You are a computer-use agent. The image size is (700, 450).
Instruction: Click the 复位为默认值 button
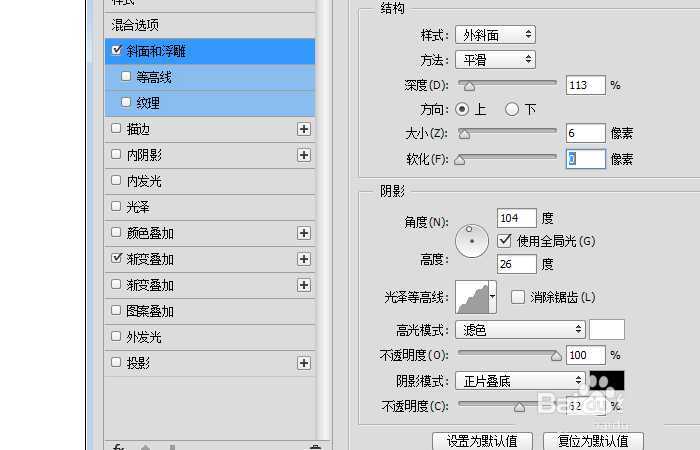(x=593, y=441)
